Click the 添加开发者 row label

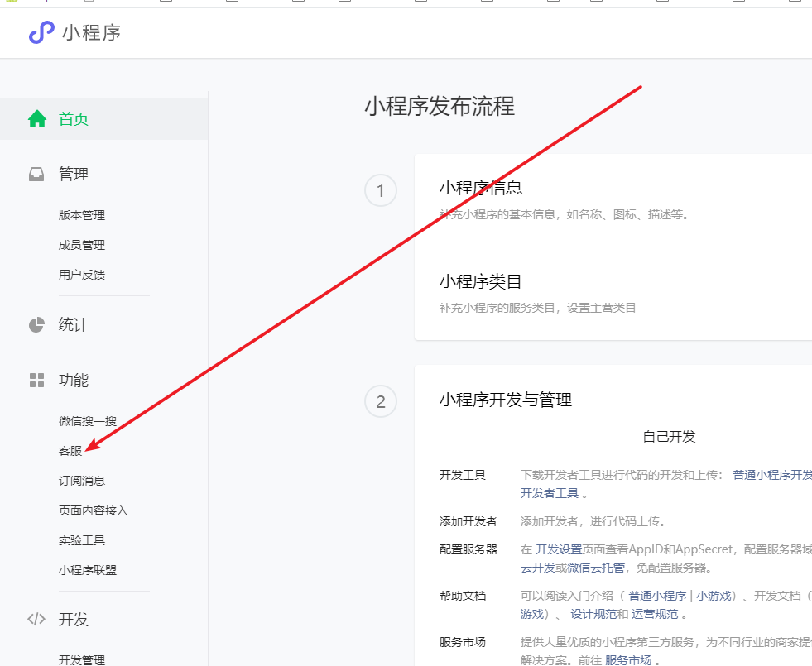468,521
